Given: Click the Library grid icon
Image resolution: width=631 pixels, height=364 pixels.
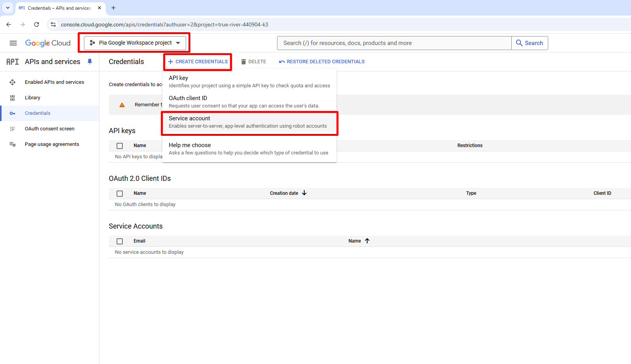Looking at the screenshot, I should (12, 98).
